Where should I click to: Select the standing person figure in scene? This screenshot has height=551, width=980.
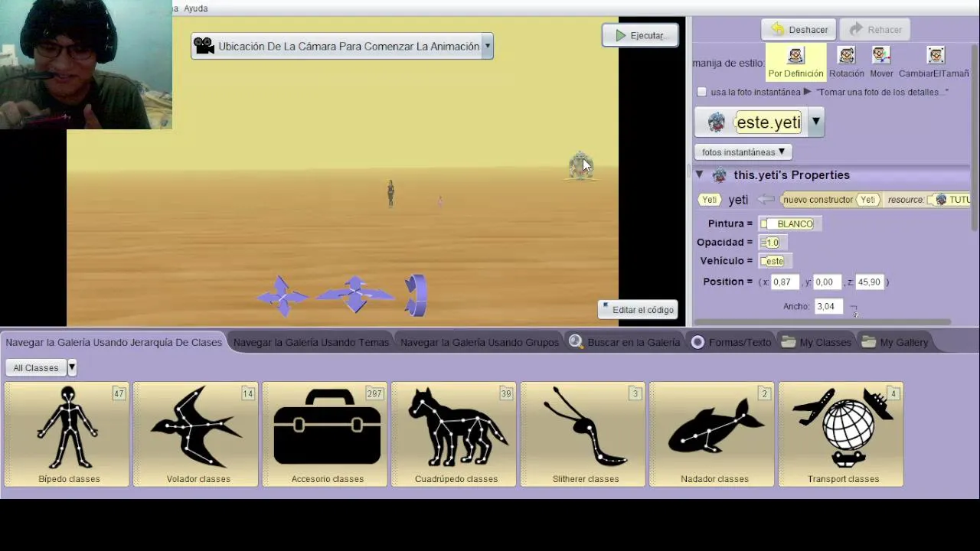coord(390,194)
